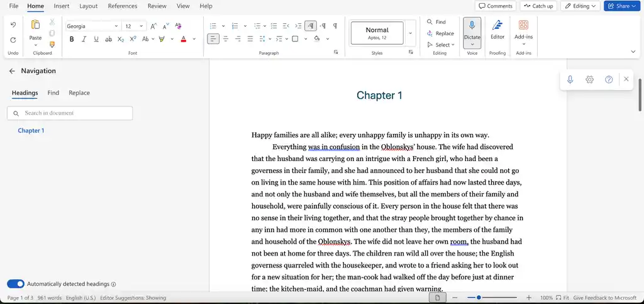The height and width of the screenshot is (304, 644).
Task: Click the show paragraph marks icon
Action: (335, 26)
